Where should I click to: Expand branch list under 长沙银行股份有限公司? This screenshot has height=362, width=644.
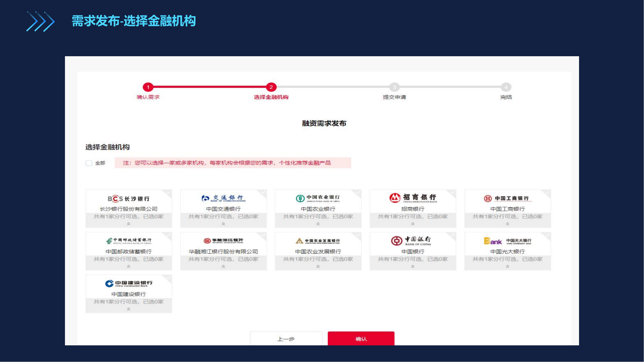pyautogui.click(x=128, y=224)
